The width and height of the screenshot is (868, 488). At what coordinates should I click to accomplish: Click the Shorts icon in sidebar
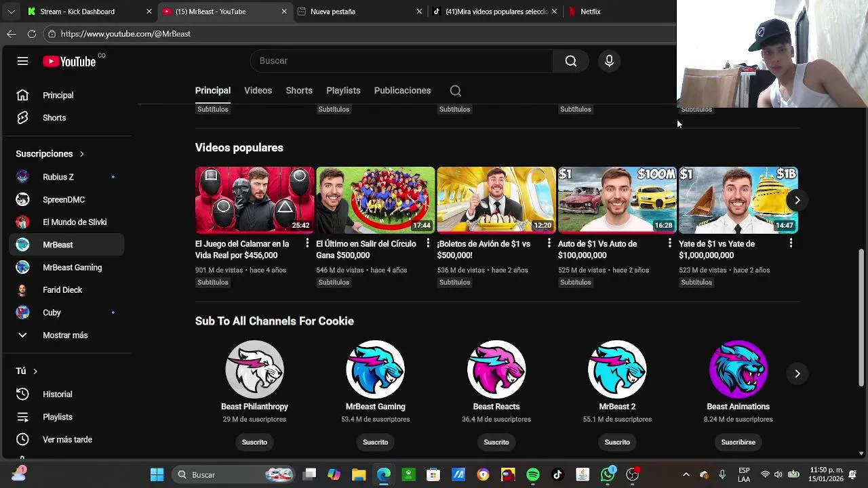pyautogui.click(x=22, y=118)
